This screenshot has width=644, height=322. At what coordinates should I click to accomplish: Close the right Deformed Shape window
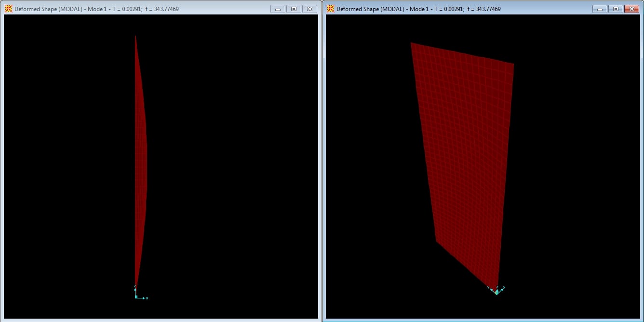point(631,9)
